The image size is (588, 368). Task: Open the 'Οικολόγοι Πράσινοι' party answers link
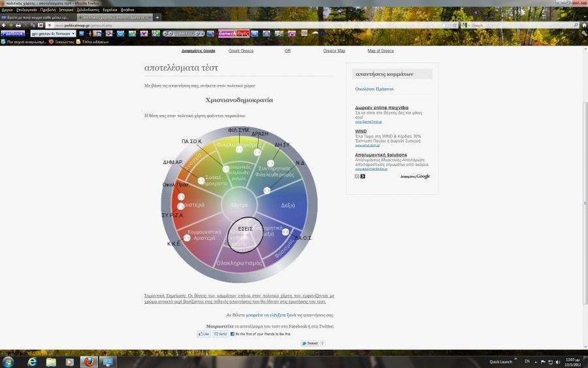point(374,90)
